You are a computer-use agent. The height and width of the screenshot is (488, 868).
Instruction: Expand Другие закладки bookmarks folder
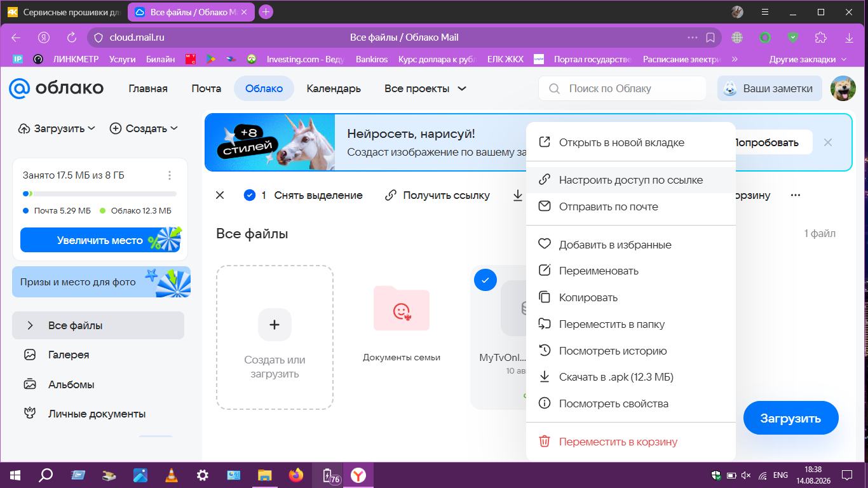pyautogui.click(x=808, y=59)
